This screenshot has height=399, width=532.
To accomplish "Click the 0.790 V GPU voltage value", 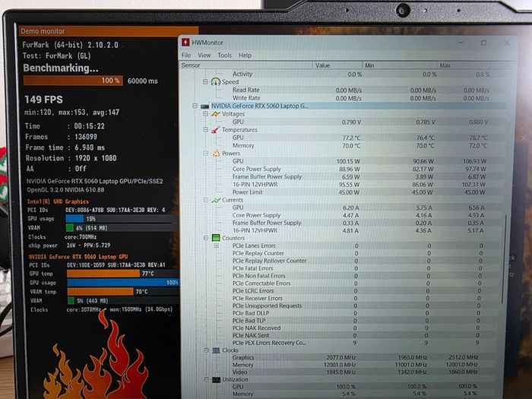I will 351,122.
